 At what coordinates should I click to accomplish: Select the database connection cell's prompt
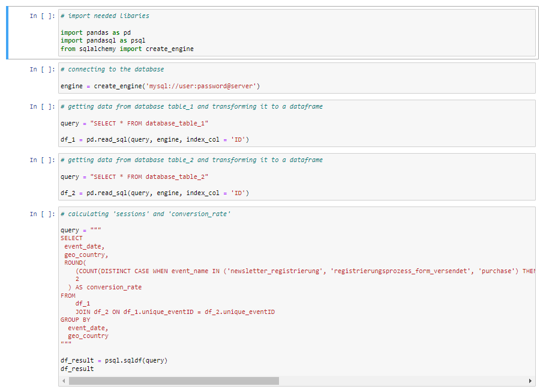tap(42, 69)
